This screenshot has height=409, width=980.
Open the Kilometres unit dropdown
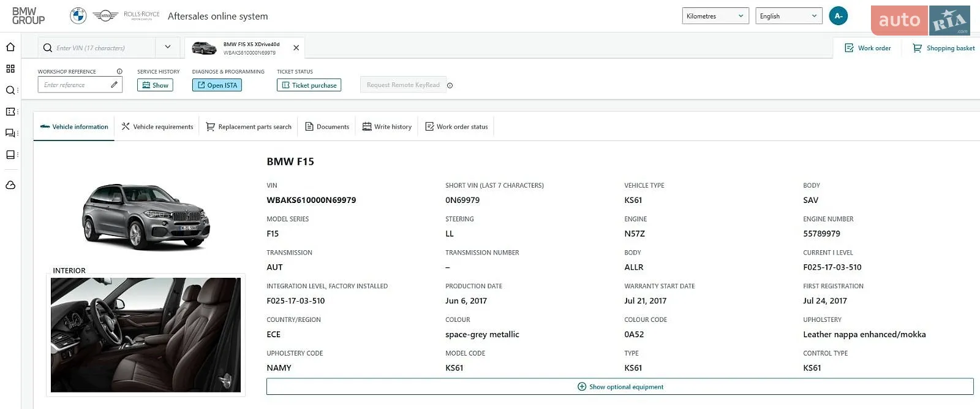715,16
